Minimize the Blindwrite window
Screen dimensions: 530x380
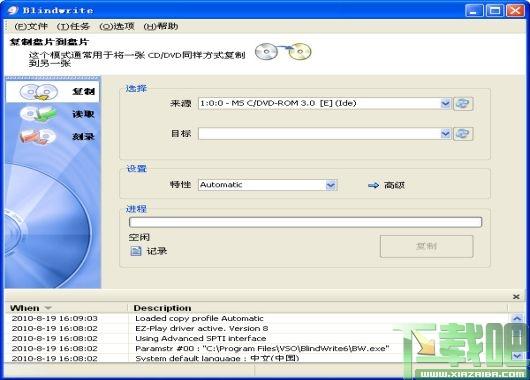[x=474, y=10]
